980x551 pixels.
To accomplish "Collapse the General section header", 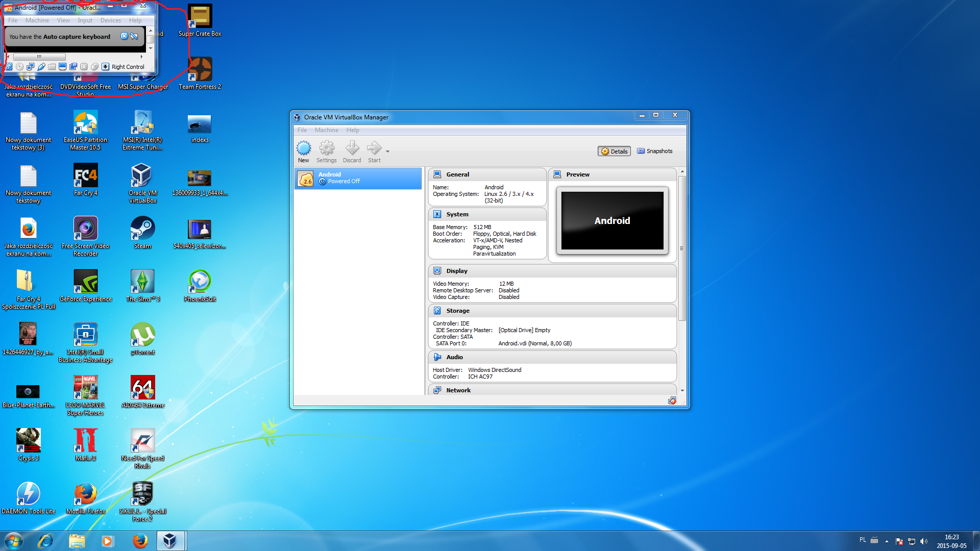I will (457, 174).
